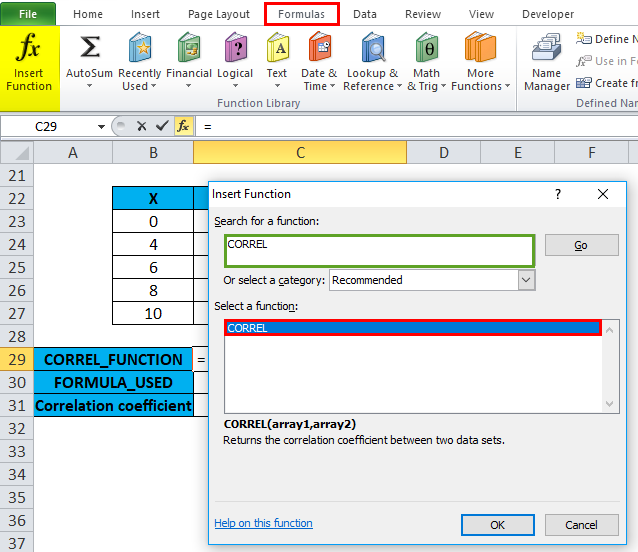Switch to the Data tab
The image size is (638, 552).
[365, 14]
